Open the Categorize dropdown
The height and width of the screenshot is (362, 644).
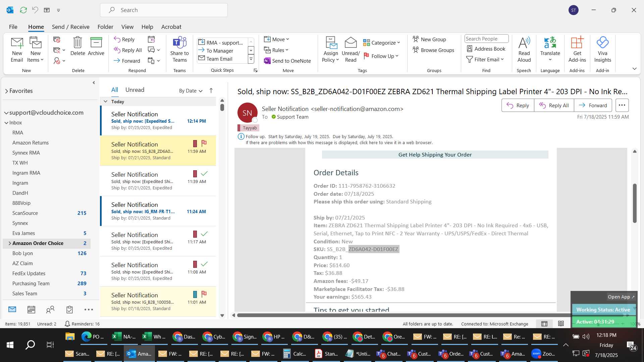click(x=382, y=43)
